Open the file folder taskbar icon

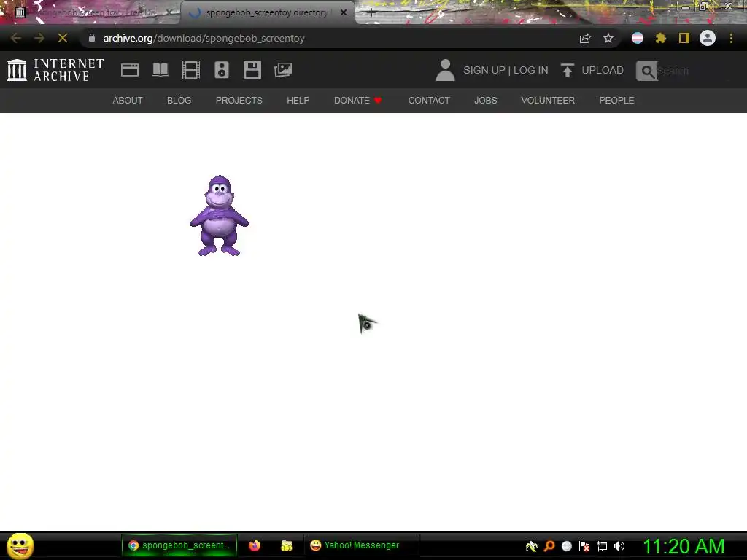click(286, 545)
